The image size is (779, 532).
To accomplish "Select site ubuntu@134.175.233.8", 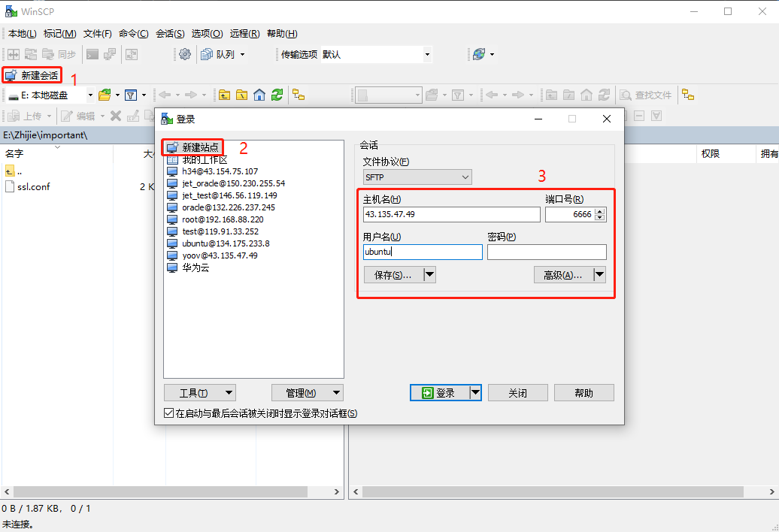I will pyautogui.click(x=226, y=243).
